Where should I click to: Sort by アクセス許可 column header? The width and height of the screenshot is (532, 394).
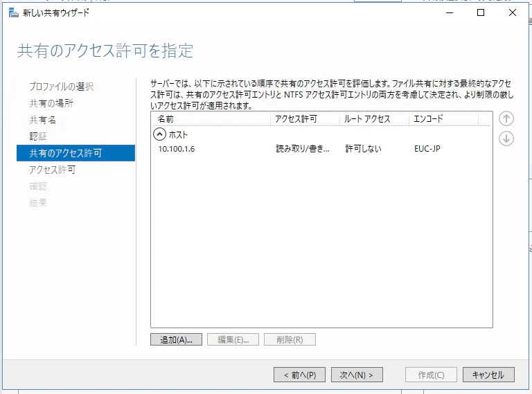coord(305,119)
